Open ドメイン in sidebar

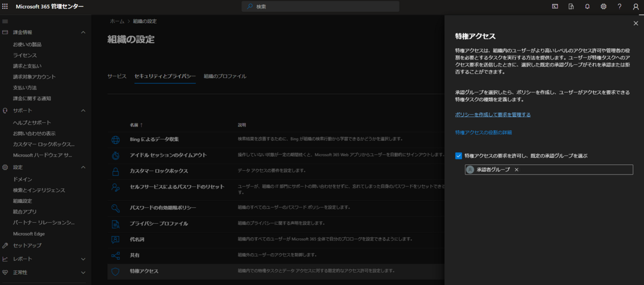tap(23, 179)
